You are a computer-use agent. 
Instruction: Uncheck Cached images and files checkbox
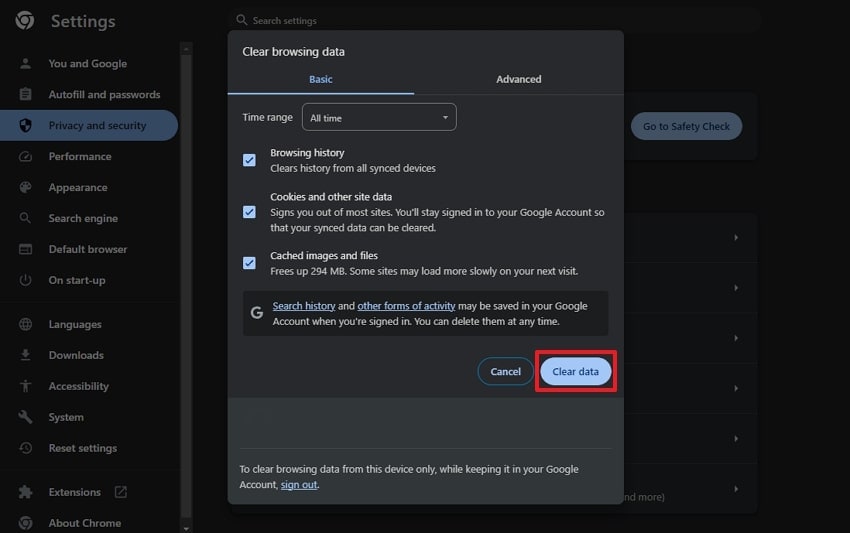point(249,263)
